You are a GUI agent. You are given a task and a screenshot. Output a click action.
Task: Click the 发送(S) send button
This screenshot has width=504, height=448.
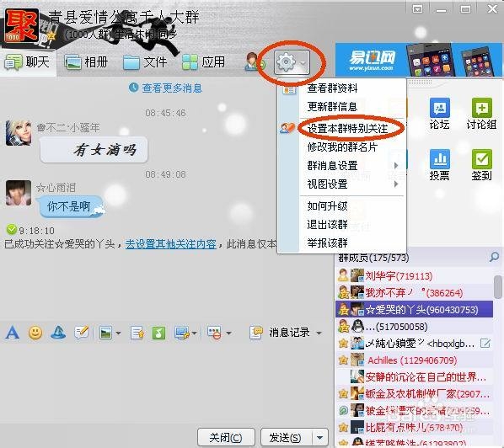[286, 437]
